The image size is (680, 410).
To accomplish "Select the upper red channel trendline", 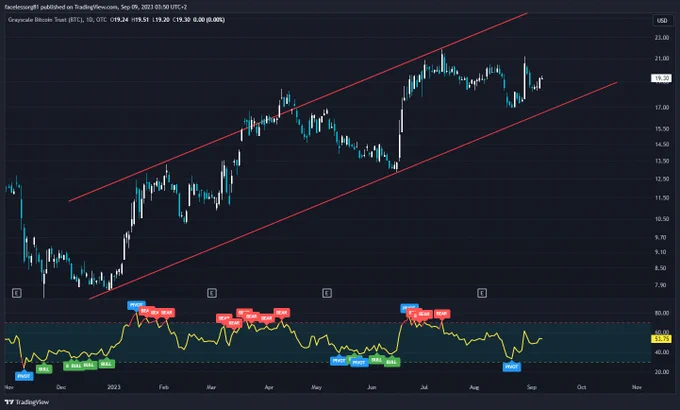I will [x=298, y=107].
